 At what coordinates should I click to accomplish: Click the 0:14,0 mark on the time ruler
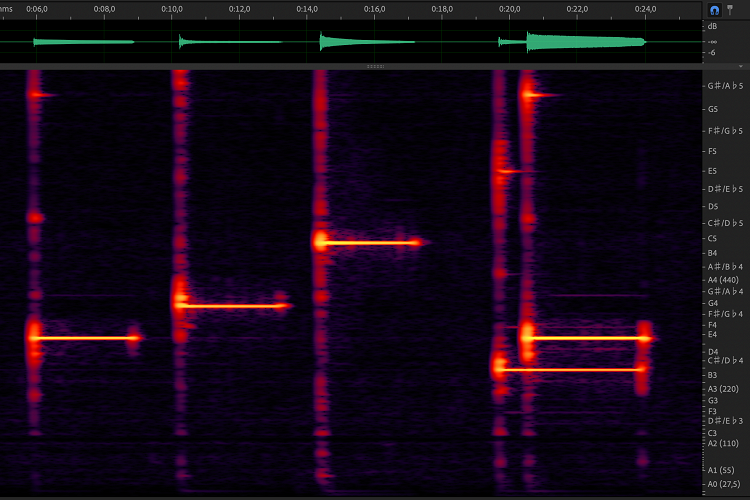(308, 9)
